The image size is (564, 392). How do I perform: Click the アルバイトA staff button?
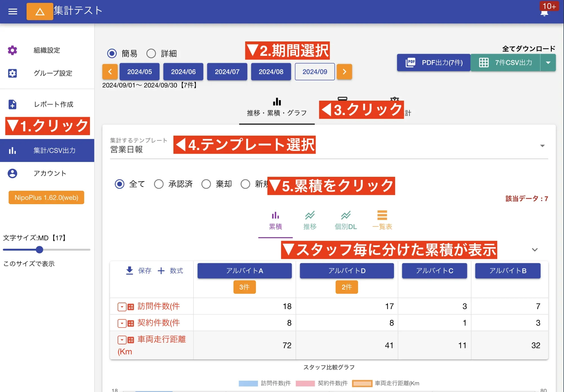pos(244,271)
